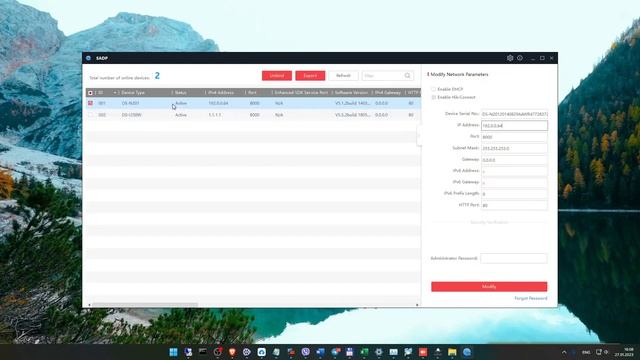Image resolution: width=640 pixels, height=360 pixels.
Task: Click the Unbind button
Action: point(277,76)
